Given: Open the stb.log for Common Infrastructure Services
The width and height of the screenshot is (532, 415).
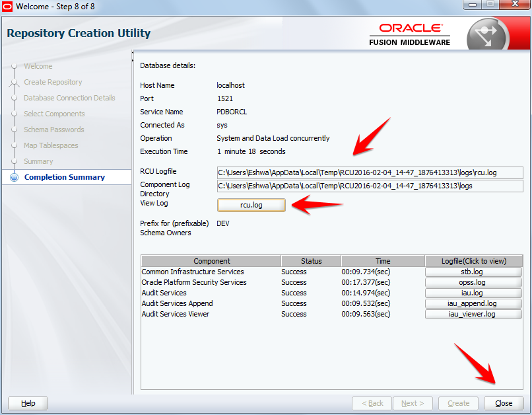Looking at the screenshot, I should (x=473, y=272).
